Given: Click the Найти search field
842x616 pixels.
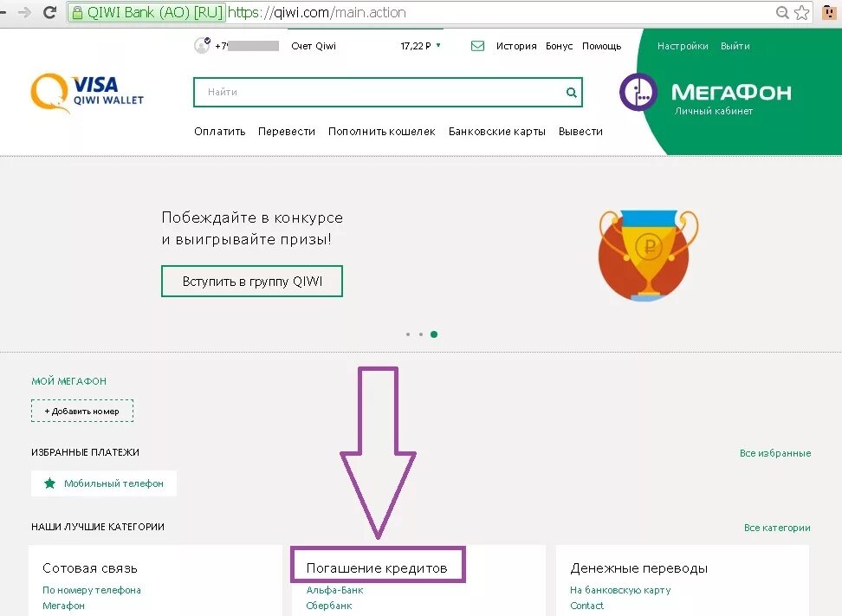Looking at the screenshot, I should point(388,93).
